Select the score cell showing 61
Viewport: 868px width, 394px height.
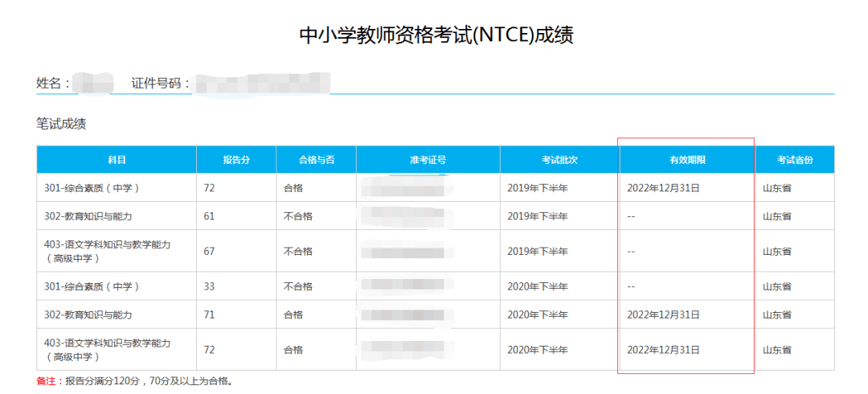click(x=209, y=216)
